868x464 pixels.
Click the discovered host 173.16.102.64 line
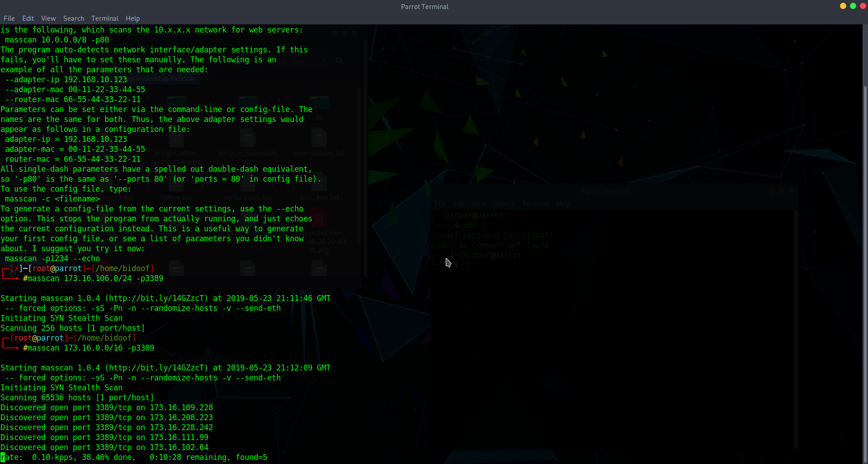click(104, 447)
